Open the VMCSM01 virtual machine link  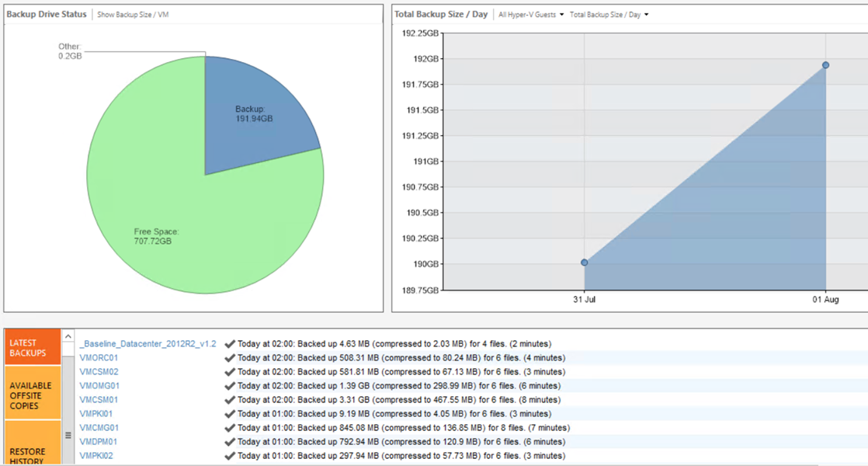pos(99,399)
